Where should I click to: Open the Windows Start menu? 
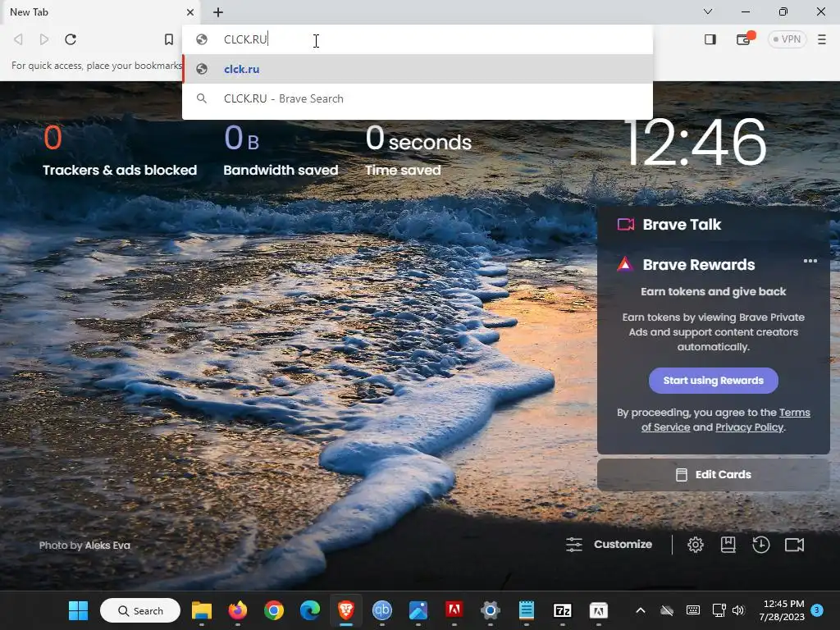click(78, 610)
